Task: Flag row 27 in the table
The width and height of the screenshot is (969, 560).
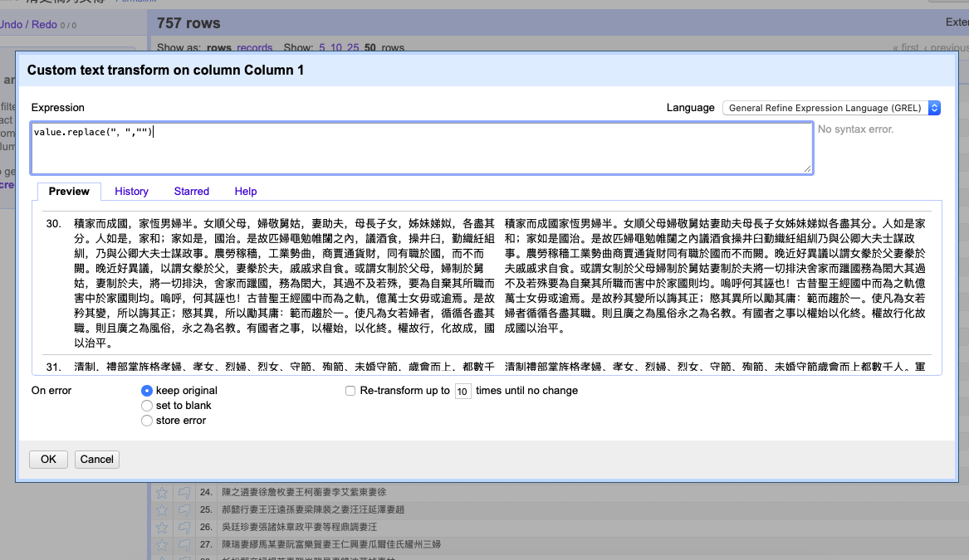Action: pos(184,544)
